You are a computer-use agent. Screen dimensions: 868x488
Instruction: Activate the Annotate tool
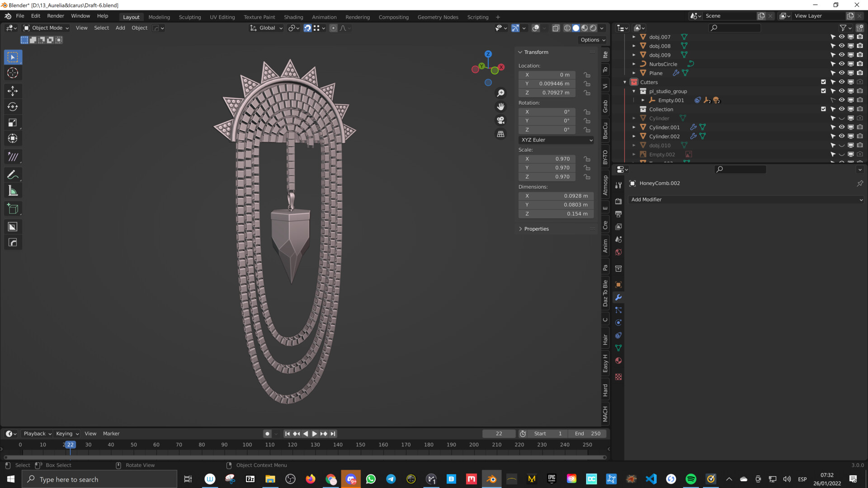13,175
